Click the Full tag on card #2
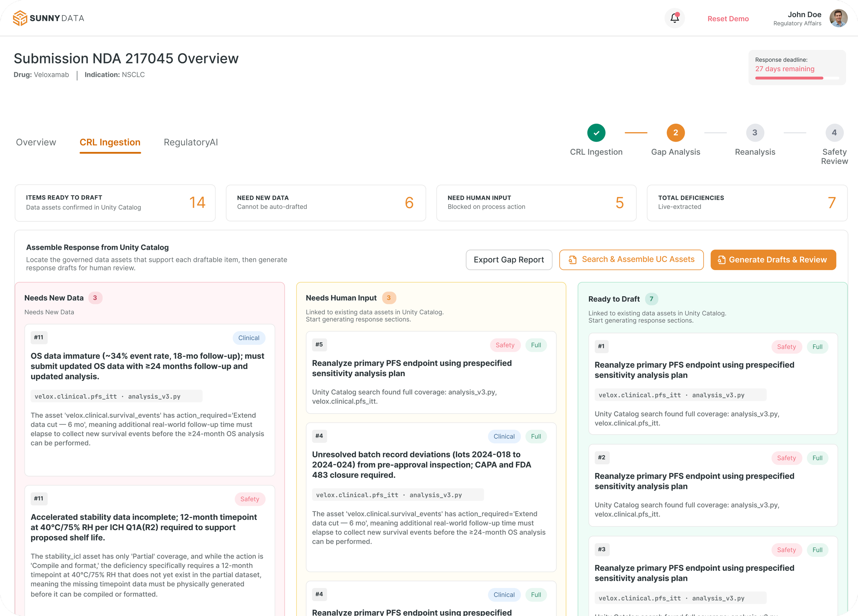The width and height of the screenshot is (858, 616). click(x=818, y=458)
